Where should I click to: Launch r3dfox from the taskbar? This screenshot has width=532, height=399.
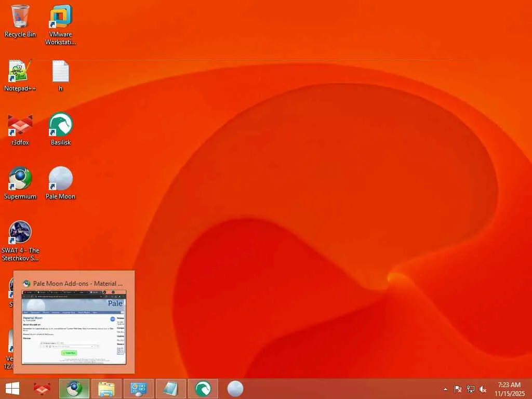point(42,389)
